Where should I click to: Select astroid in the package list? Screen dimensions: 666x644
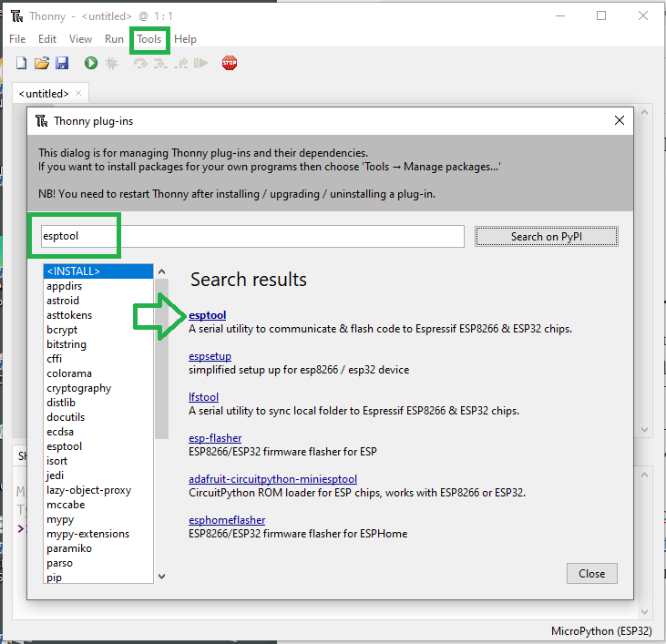[98, 301]
